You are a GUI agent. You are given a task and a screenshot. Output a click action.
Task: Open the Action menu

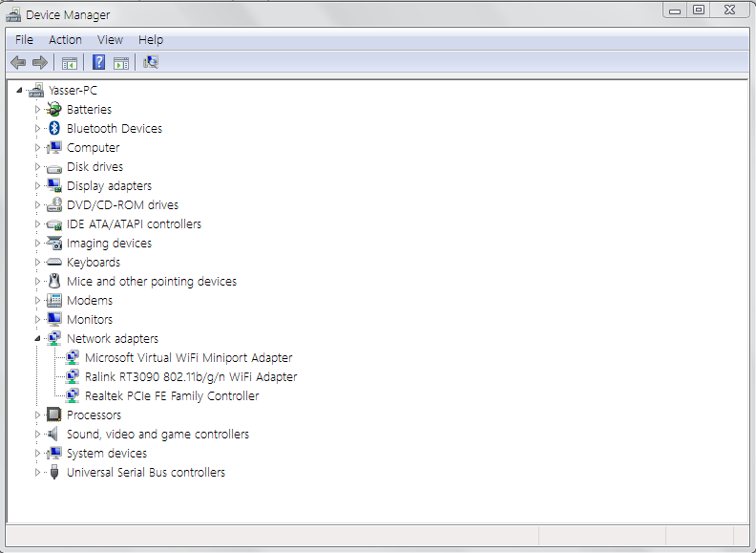(x=65, y=39)
